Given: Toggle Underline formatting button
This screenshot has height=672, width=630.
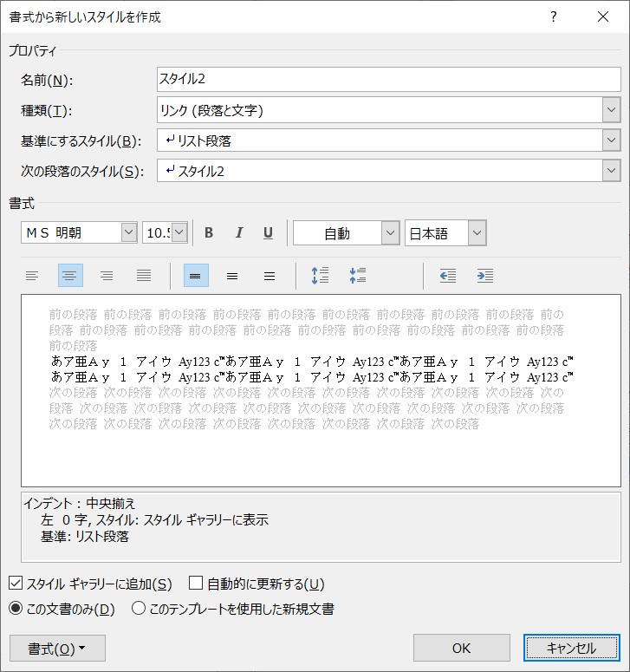Looking at the screenshot, I should (x=268, y=232).
